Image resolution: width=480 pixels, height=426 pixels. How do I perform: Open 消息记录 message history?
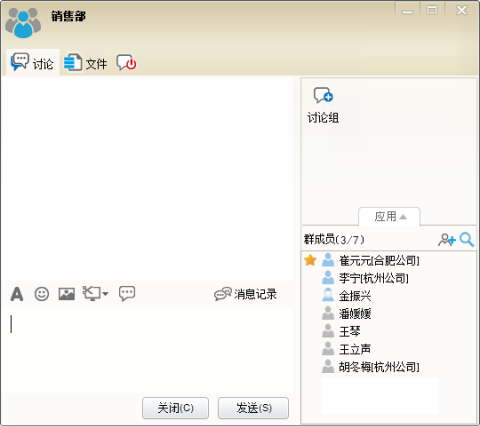(x=245, y=294)
